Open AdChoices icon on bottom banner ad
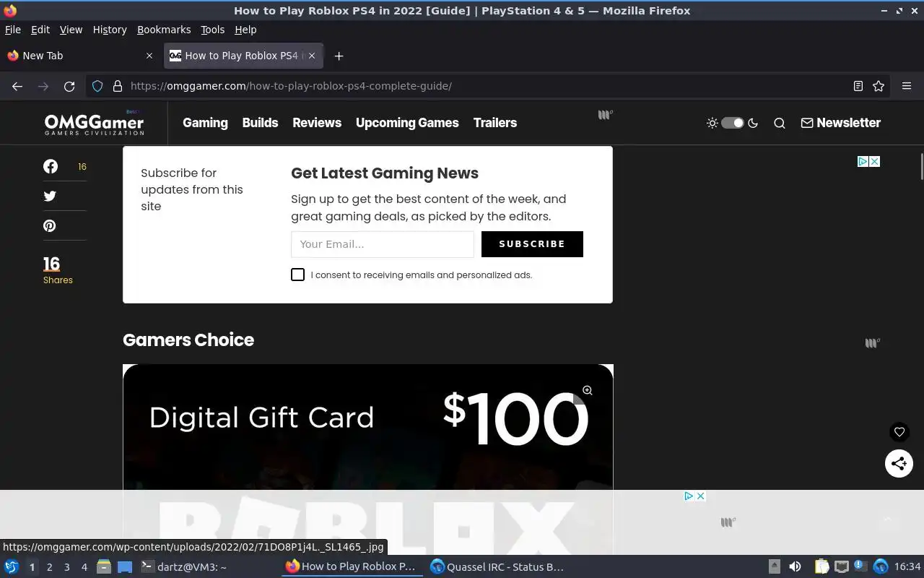The height and width of the screenshot is (578, 924). pos(689,496)
